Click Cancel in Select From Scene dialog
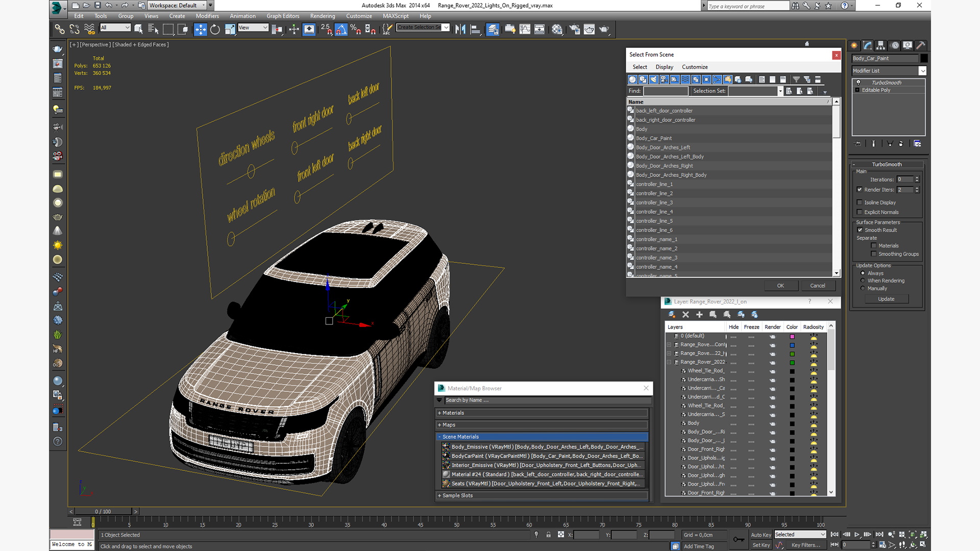 pos(818,286)
